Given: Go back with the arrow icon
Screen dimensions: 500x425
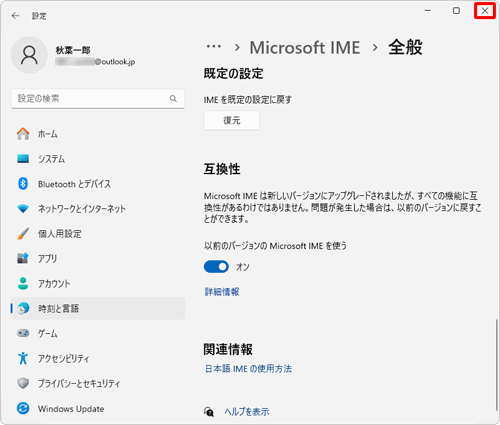Looking at the screenshot, I should (15, 16).
